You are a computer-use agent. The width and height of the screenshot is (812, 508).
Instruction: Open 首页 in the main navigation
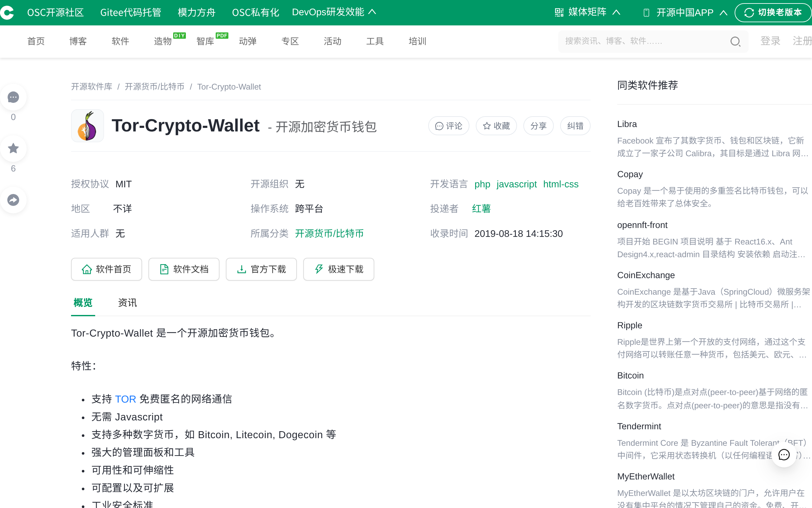coord(36,41)
